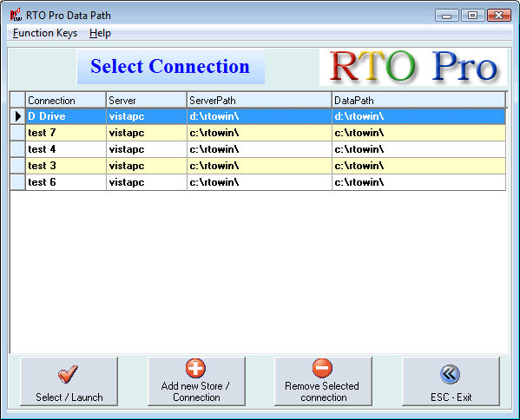Click the red checkmark Select / Launch icon
Image resolution: width=520 pixels, height=420 pixels.
(68, 374)
